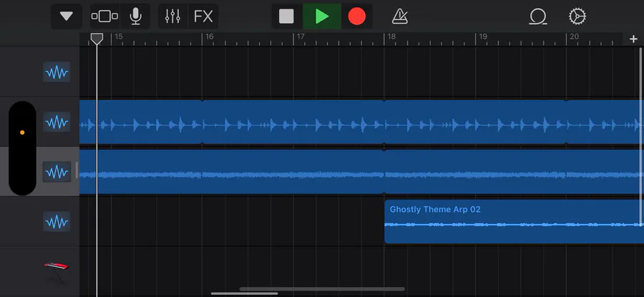Jump to bar 20 on ruler
Screen dimensions: 644x297
tap(574, 36)
